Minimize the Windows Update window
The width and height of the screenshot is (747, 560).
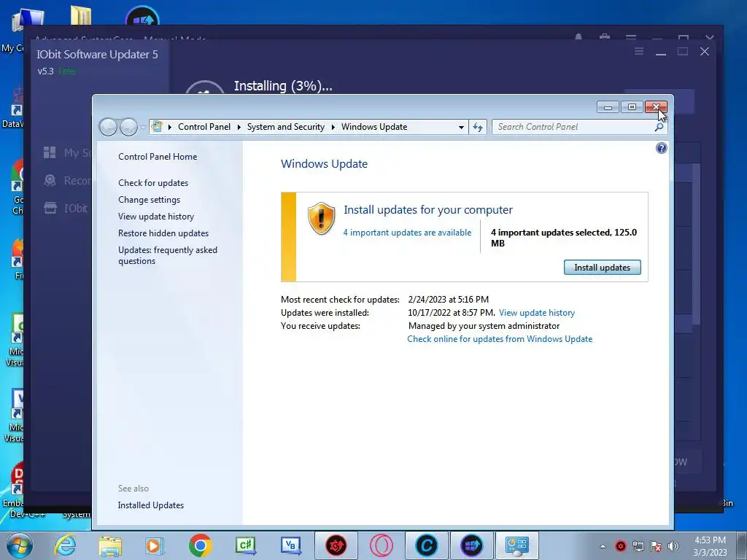(608, 106)
